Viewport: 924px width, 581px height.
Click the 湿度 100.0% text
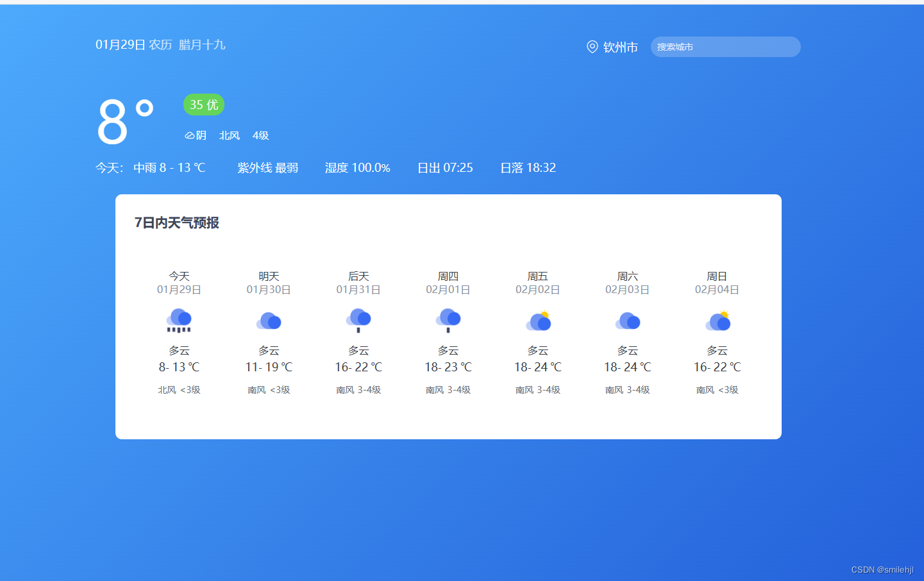358,168
